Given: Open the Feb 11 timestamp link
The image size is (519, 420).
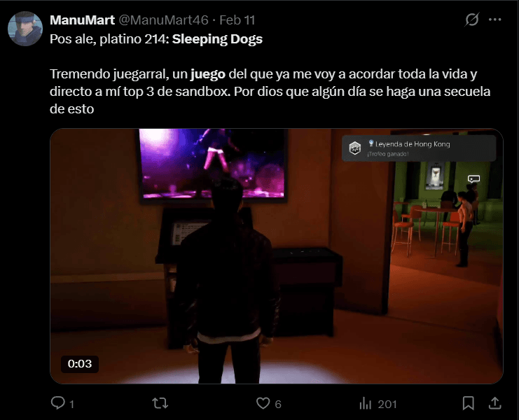Looking at the screenshot, I should click(237, 20).
